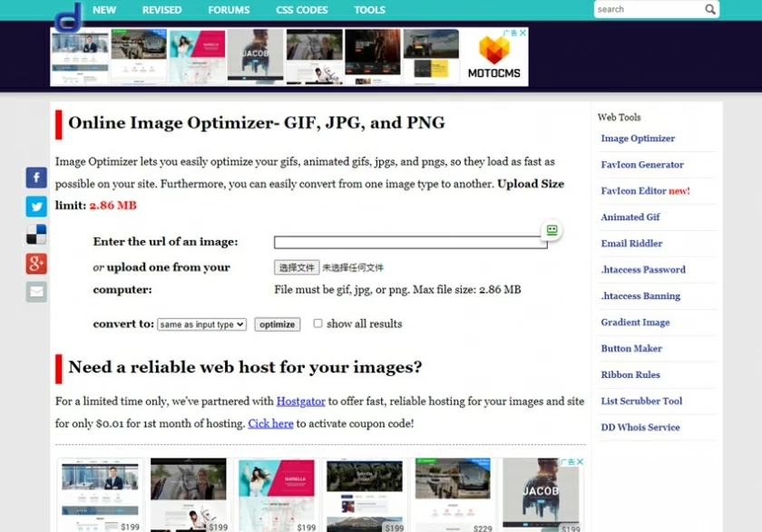Close the MotoCMS banner ad
The height and width of the screenshot is (532, 762).
click(x=523, y=32)
